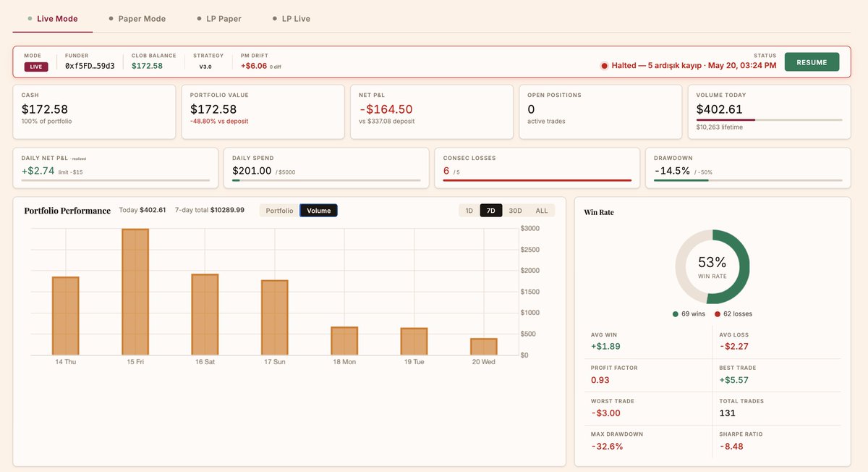
Task: Select the LP Paper tab
Action: click(x=219, y=19)
